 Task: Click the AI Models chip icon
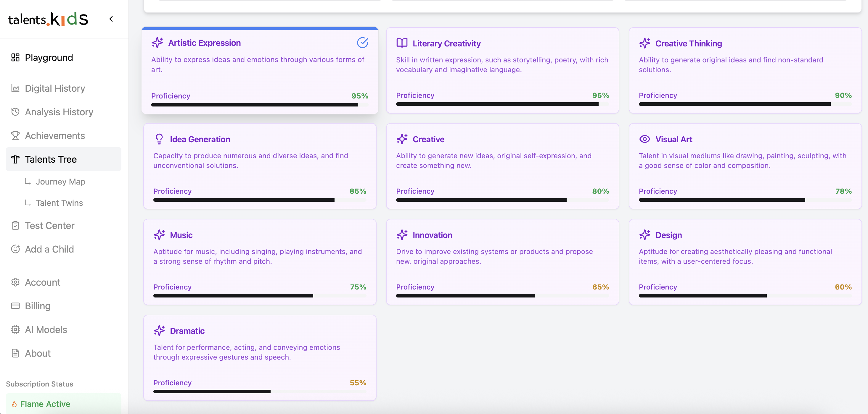coord(15,329)
